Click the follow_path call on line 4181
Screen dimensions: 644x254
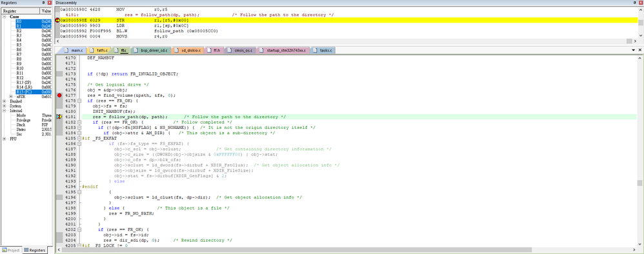click(x=138, y=117)
